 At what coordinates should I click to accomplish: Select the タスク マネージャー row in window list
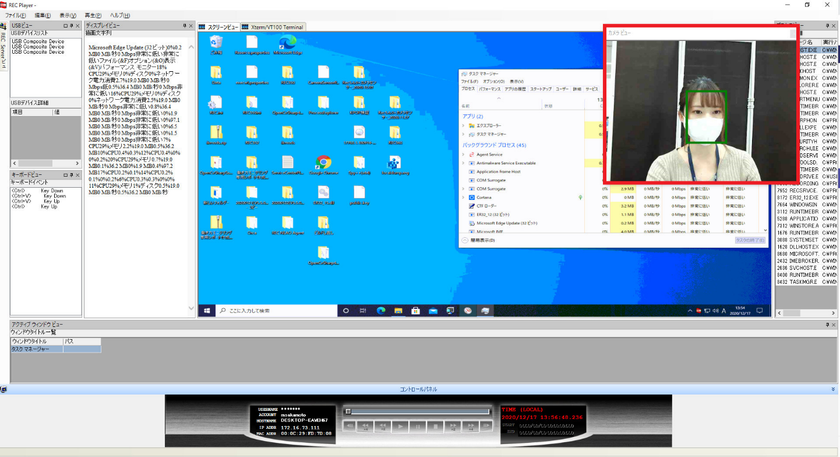[56, 349]
